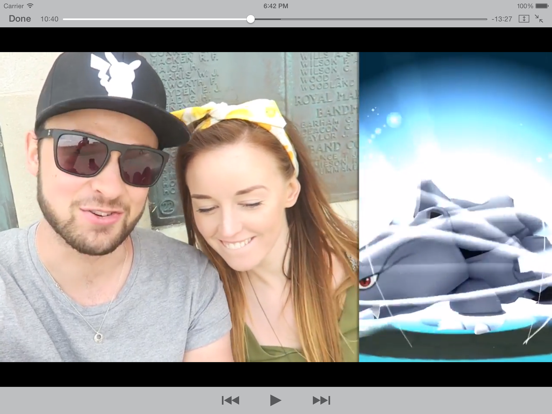Tap the video frame showing the couple
The height and width of the screenshot is (414, 552).
tap(179, 207)
